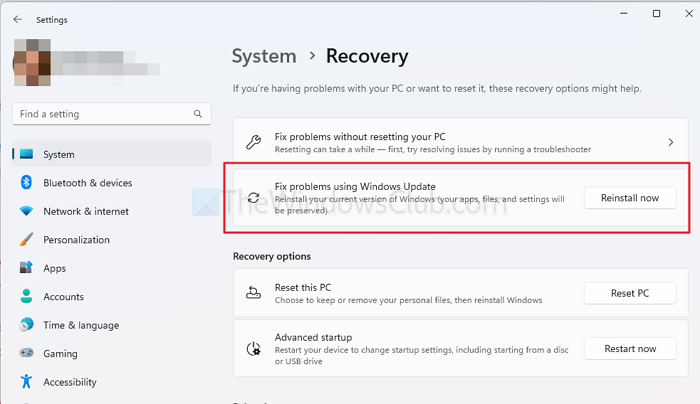Click the Restart now button
Viewport: 700px width, 404px height.
coord(630,349)
